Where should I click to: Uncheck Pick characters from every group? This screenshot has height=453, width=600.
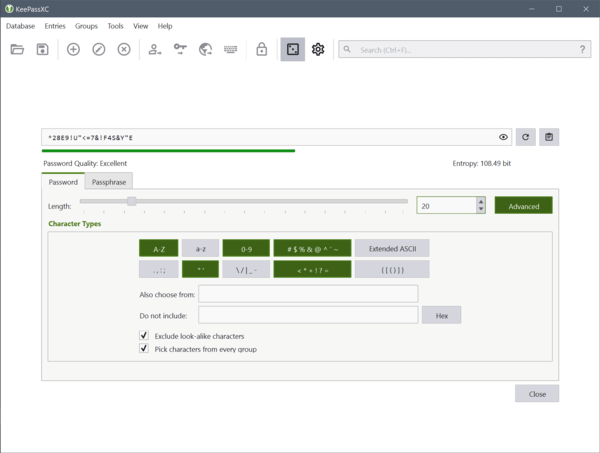pos(144,349)
